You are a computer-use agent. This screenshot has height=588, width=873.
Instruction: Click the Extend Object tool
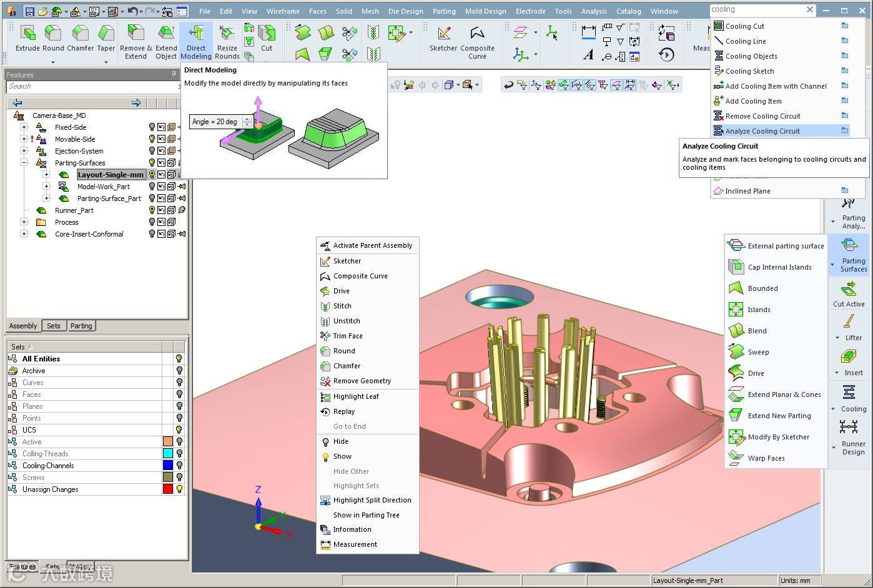[166, 42]
